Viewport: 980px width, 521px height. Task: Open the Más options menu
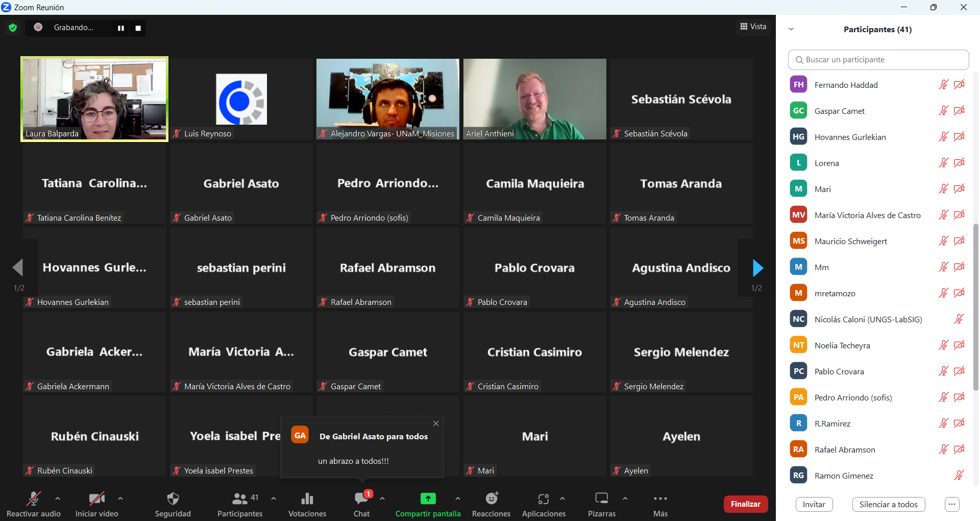660,499
